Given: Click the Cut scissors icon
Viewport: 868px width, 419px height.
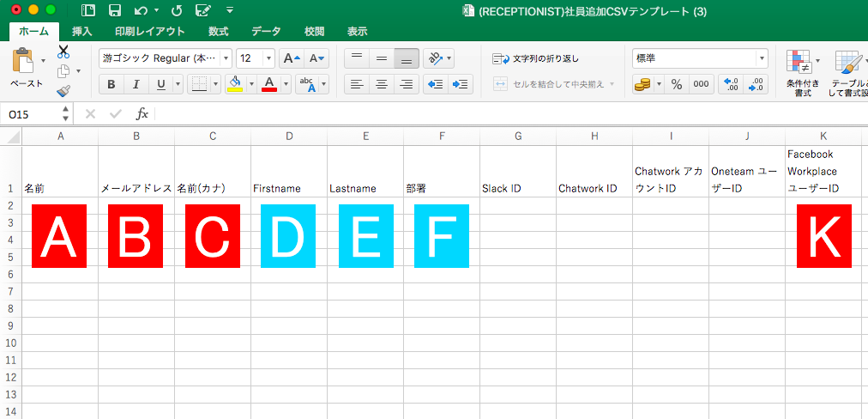Looking at the screenshot, I should (63, 52).
